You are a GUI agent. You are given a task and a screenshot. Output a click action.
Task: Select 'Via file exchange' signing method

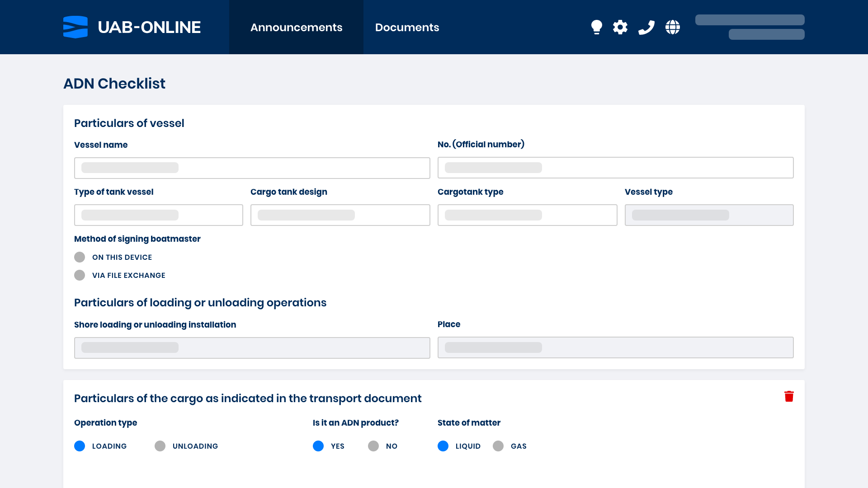80,275
